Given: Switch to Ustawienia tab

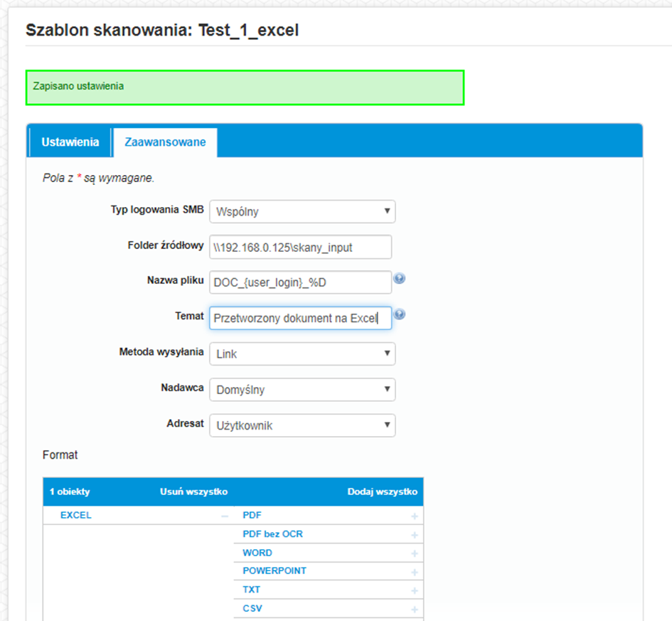Looking at the screenshot, I should point(70,142).
